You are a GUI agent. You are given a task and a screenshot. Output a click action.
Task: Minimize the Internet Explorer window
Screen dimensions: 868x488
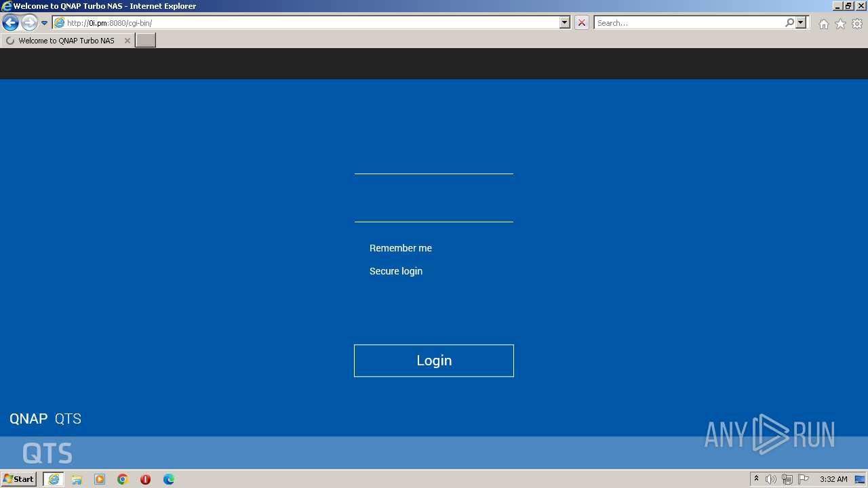tap(837, 6)
